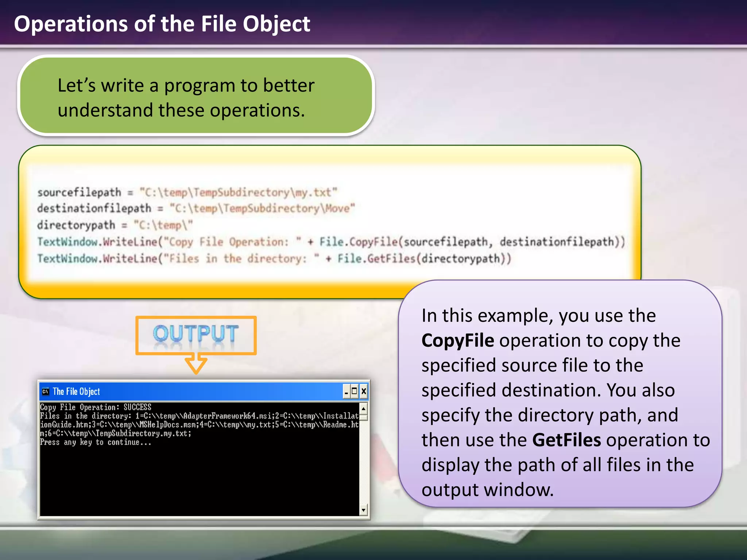The image size is (747, 560).
Task: Click the sourcefilepath code line
Action: click(187, 192)
